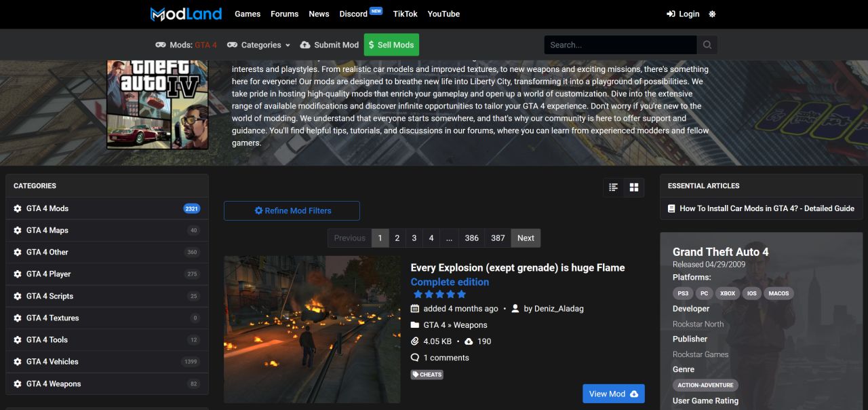Open GTA 4 Weapons category
This screenshot has height=410, width=868.
click(107, 384)
